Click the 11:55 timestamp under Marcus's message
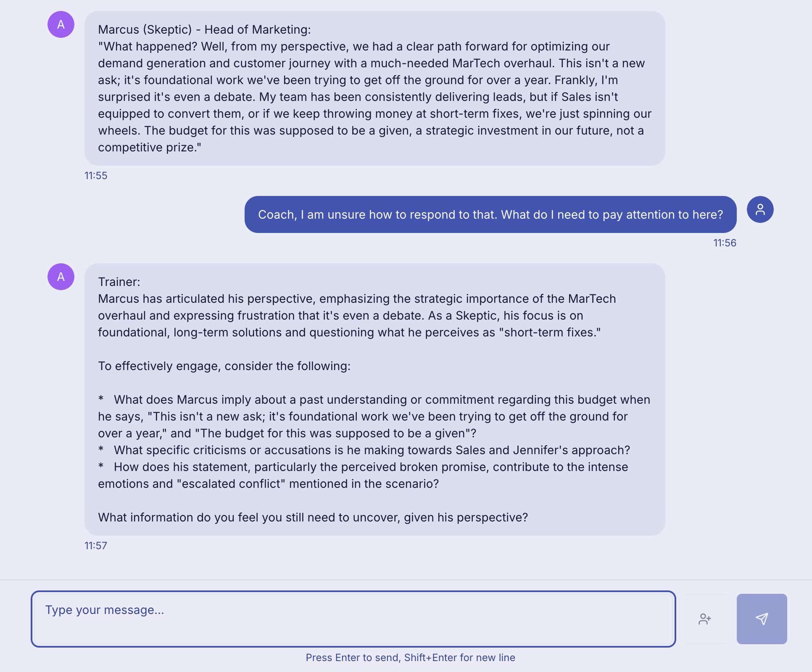 (95, 175)
